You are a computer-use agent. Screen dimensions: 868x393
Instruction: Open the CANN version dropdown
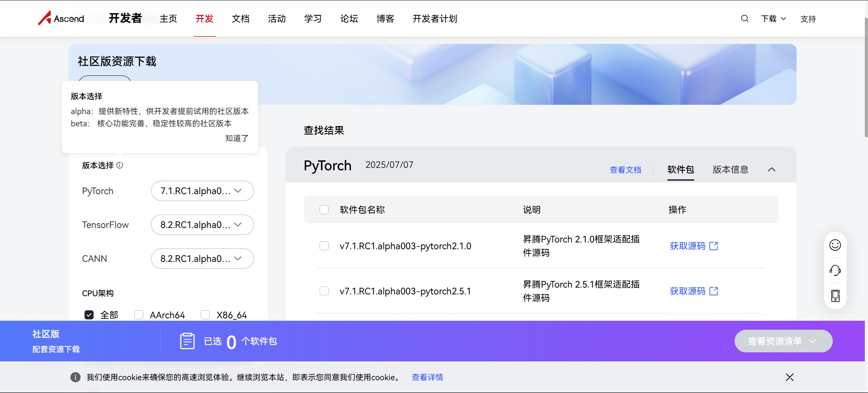point(202,259)
